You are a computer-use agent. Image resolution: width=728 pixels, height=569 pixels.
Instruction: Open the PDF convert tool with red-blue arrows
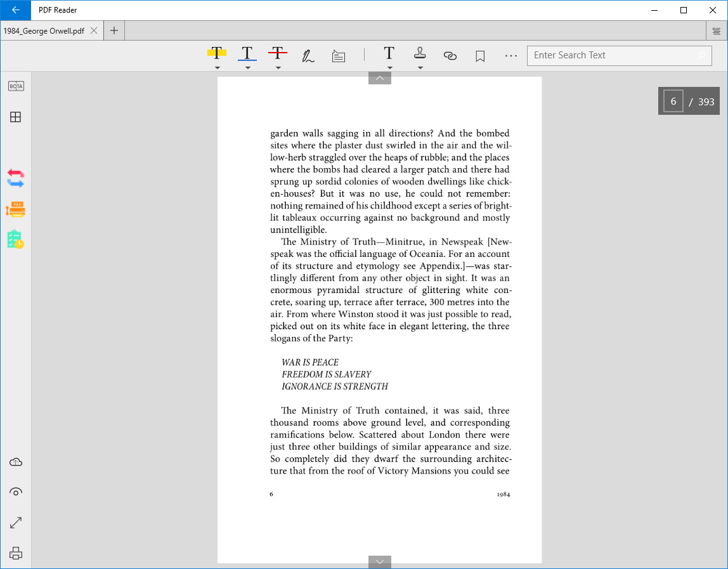(15, 178)
